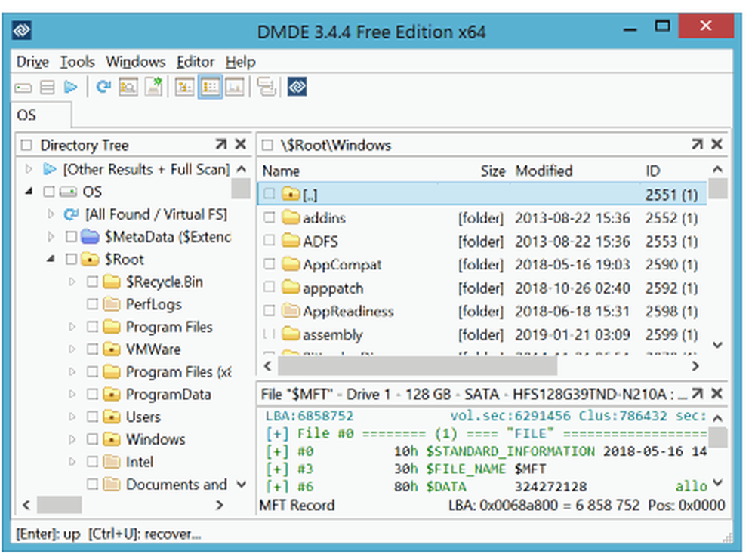Click the ADFS folder icon
Screen dimensions: 755x560
291,241
